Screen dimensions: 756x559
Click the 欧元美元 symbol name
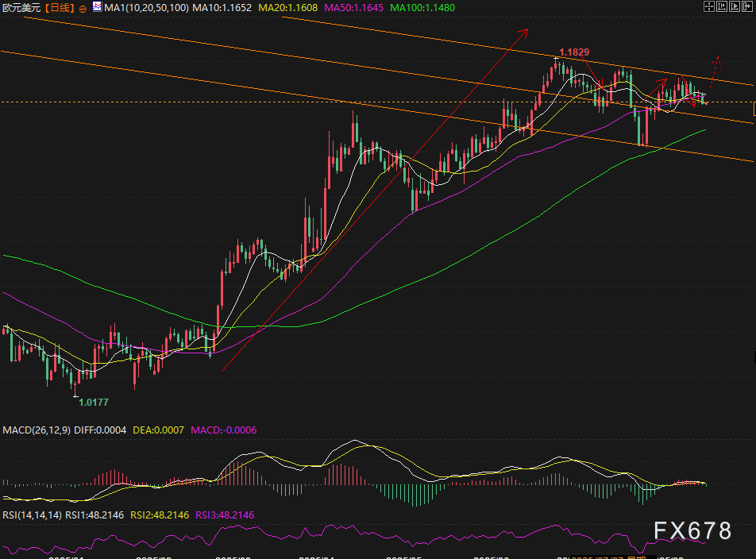click(x=20, y=7)
